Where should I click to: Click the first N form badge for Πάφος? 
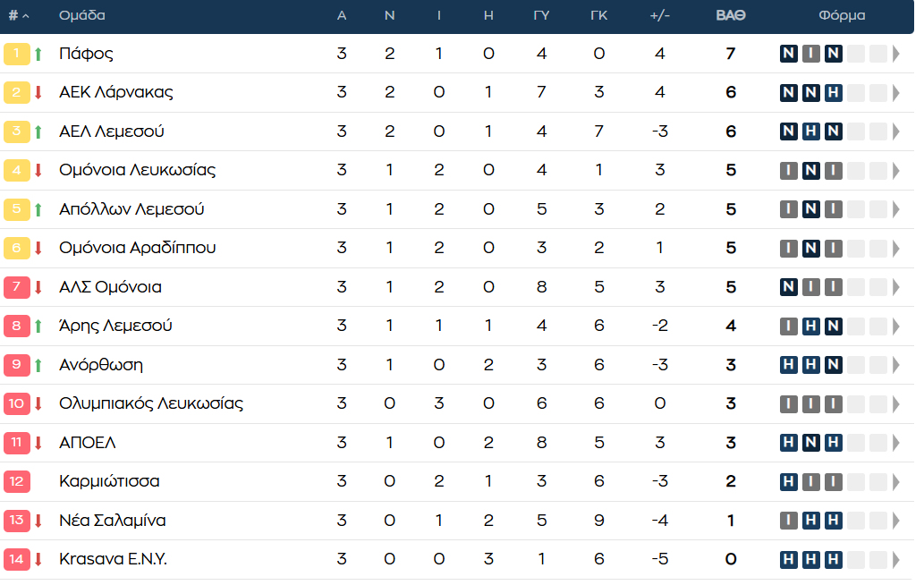(788, 54)
